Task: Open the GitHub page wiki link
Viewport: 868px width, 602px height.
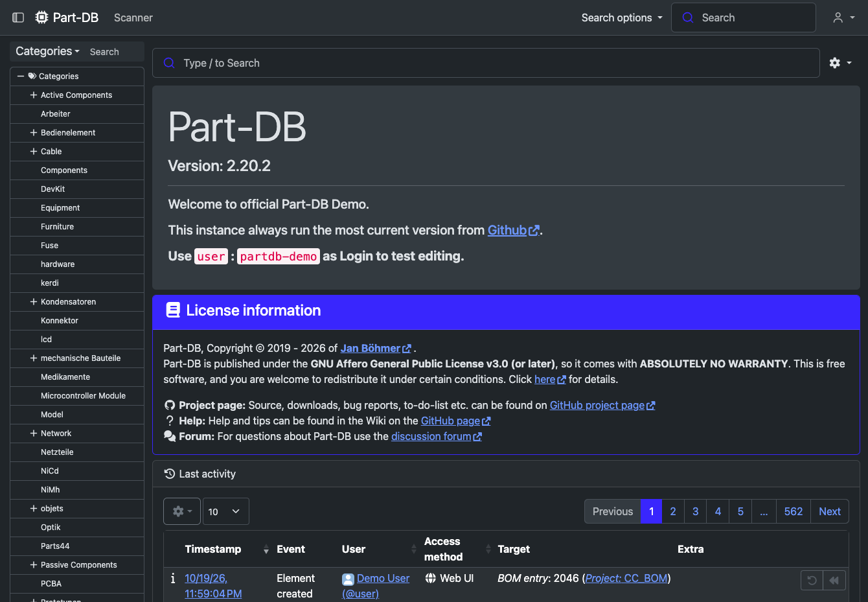Action: point(456,421)
